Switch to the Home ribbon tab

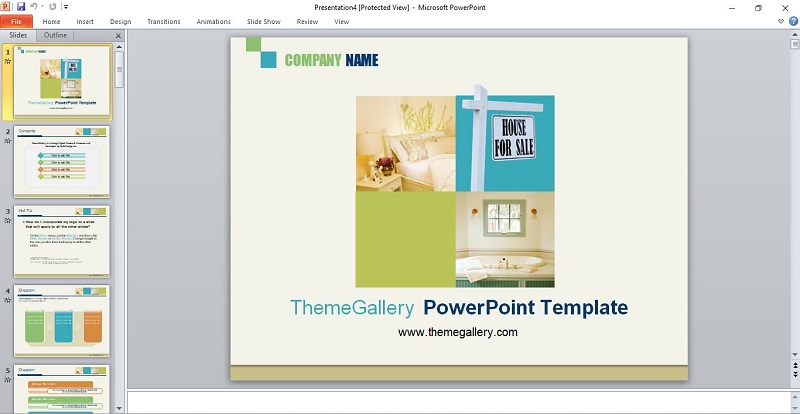52,21
